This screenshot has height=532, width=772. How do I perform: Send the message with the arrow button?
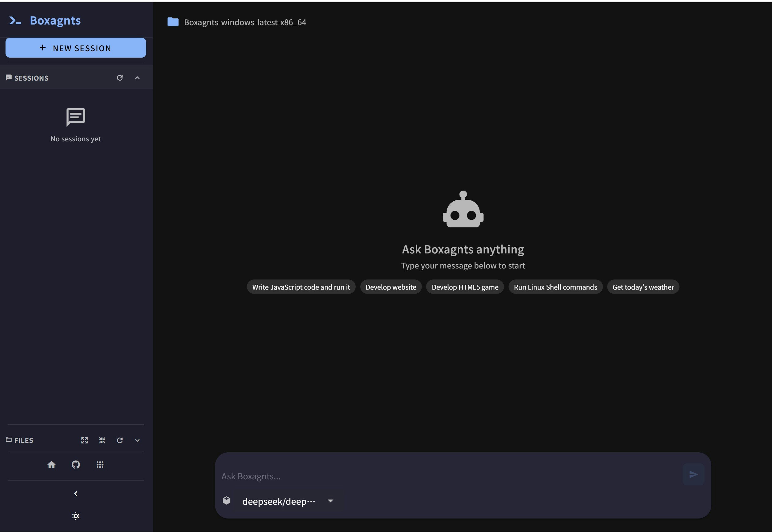(x=693, y=474)
